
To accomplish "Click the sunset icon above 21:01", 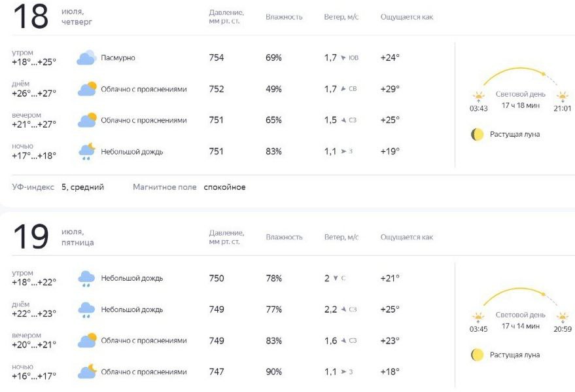I will [x=562, y=97].
